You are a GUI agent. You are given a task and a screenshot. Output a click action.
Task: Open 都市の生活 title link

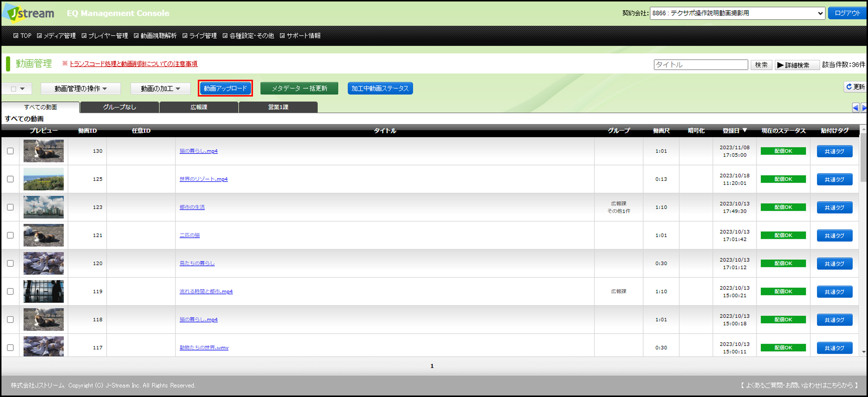(x=192, y=207)
